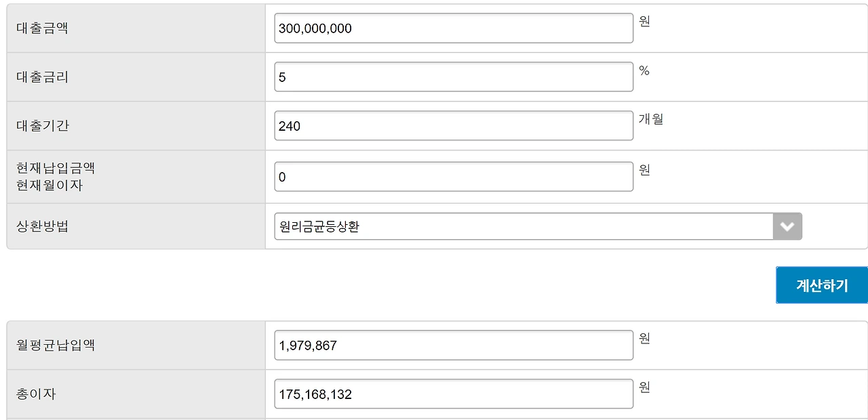Click the 대출금리 row label

coord(43,77)
